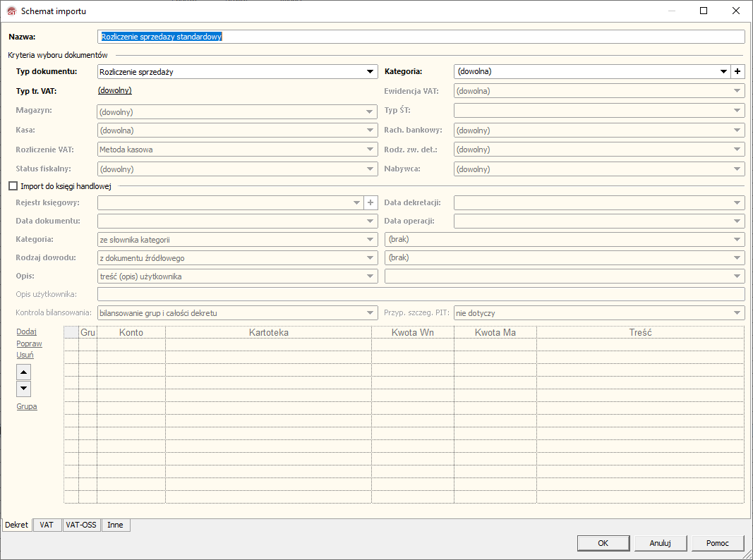Move the entry up with the up arrow
753x560 pixels.
point(23,372)
